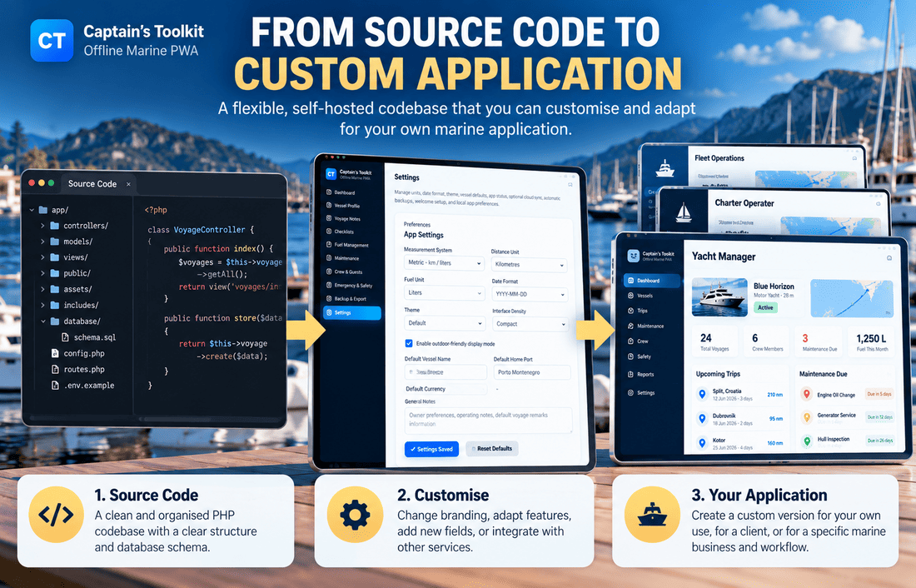Click the General Notes text area
916x588 pixels.
pos(488,420)
